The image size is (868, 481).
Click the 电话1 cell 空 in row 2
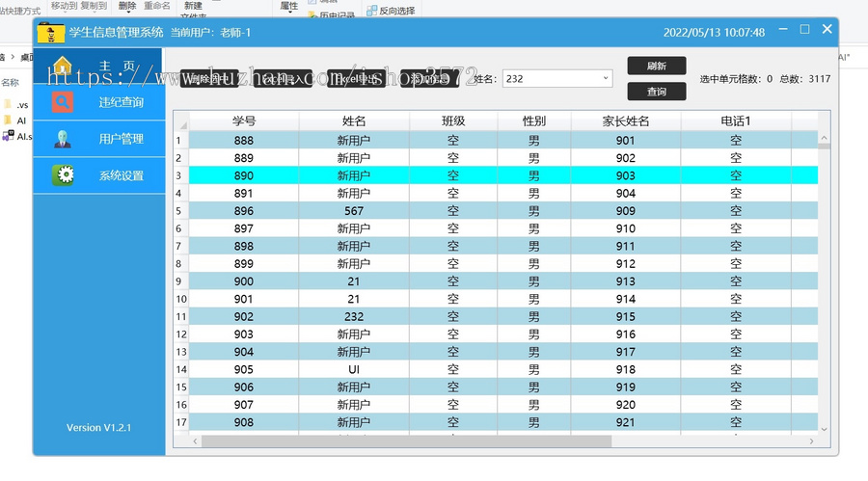(736, 158)
